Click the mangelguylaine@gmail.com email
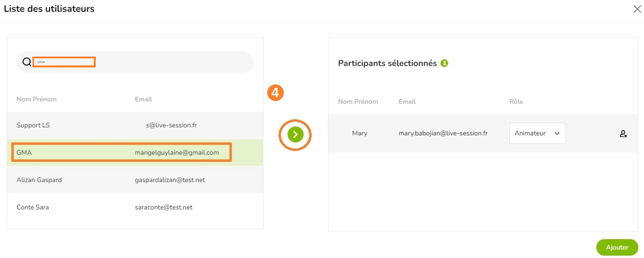Screen dimensions: 644x258 [x=177, y=153]
